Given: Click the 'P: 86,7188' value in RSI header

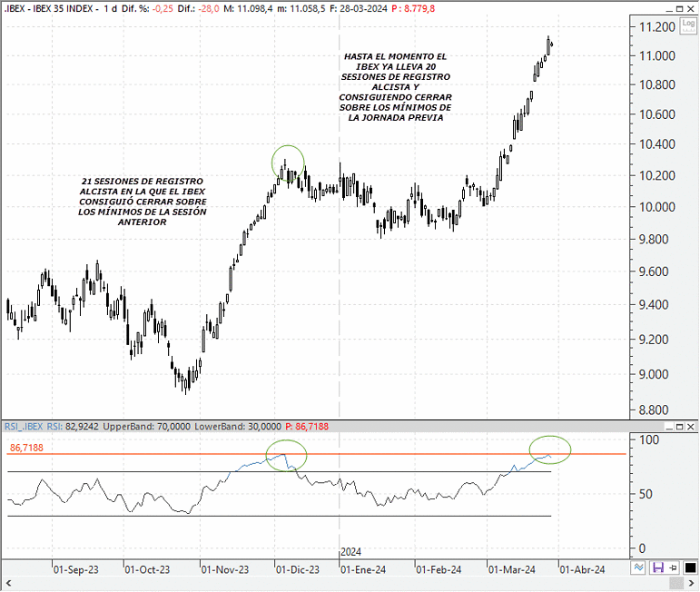Looking at the screenshot, I should click(307, 427).
